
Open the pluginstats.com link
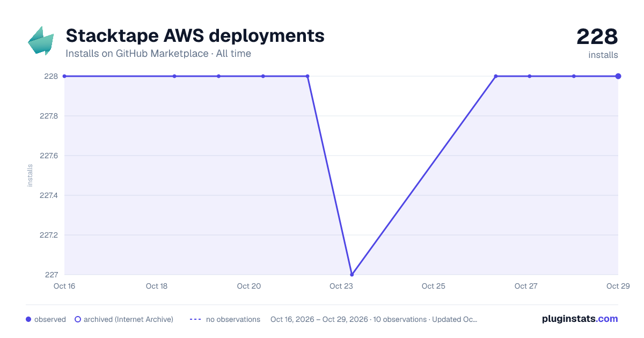pos(580,319)
